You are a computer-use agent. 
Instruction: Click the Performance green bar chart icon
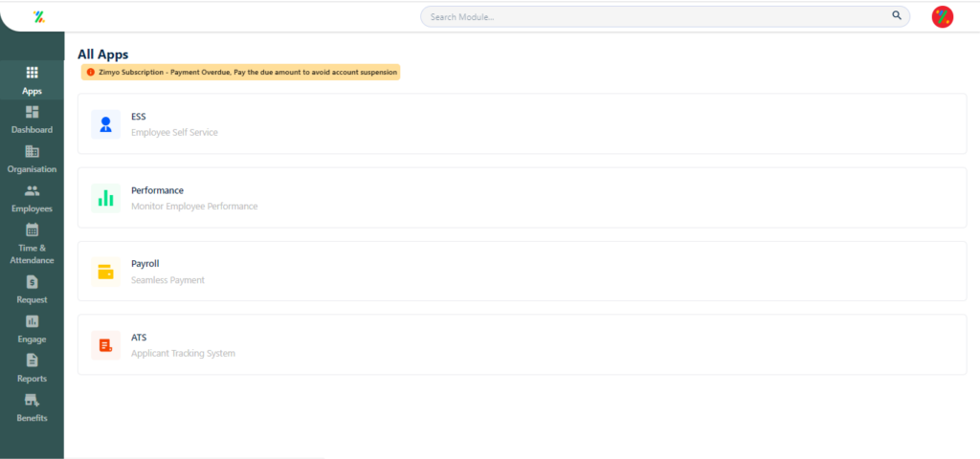coord(105,197)
